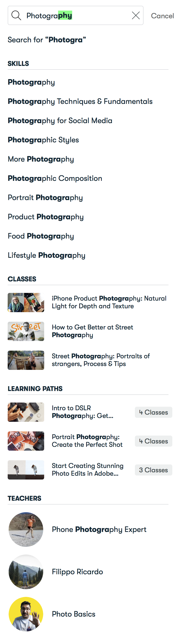Click the Adobe photo edits path thumbnail
The image size is (180, 644).
26,470
